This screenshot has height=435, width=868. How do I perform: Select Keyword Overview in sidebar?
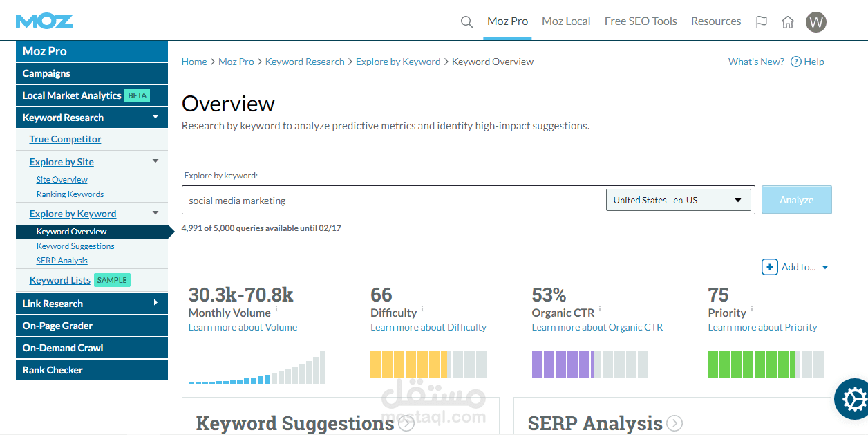pyautogui.click(x=92, y=232)
